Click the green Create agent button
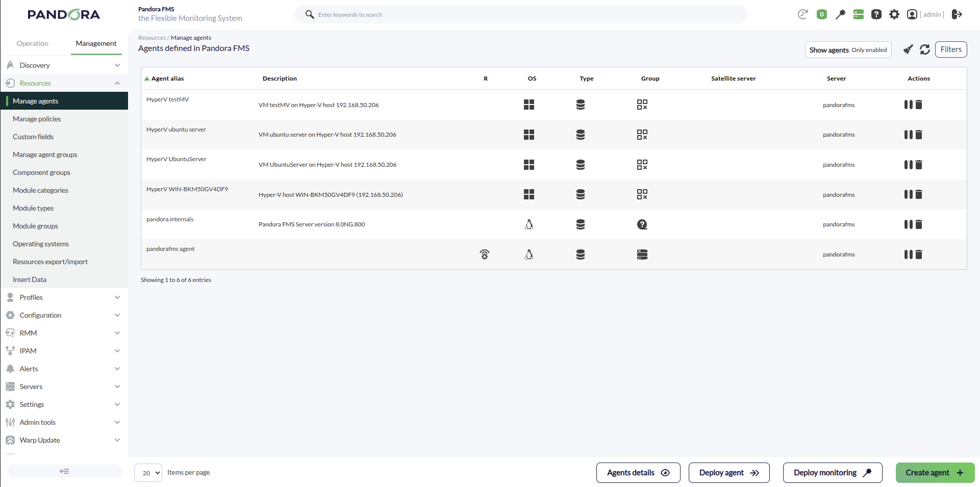This screenshot has height=487, width=980. [x=935, y=473]
